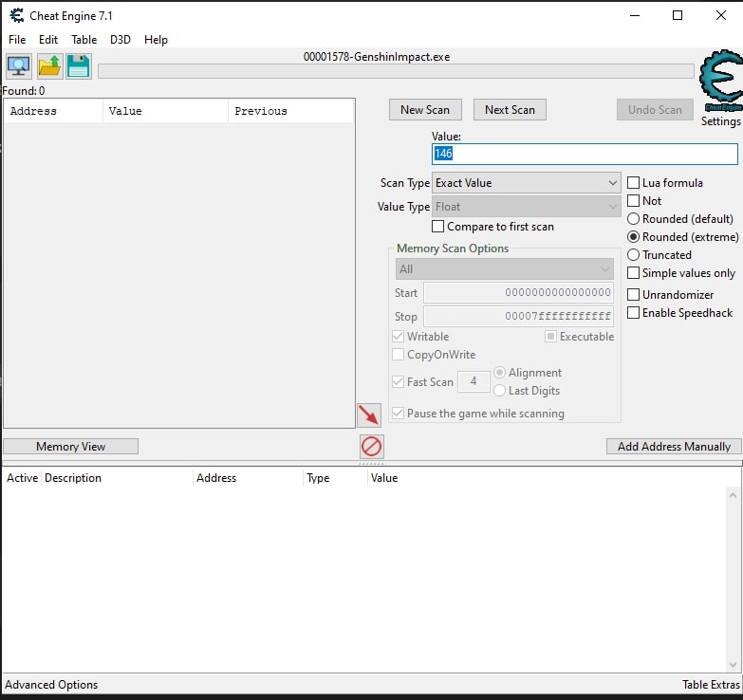Click the scan progress bar

point(396,71)
